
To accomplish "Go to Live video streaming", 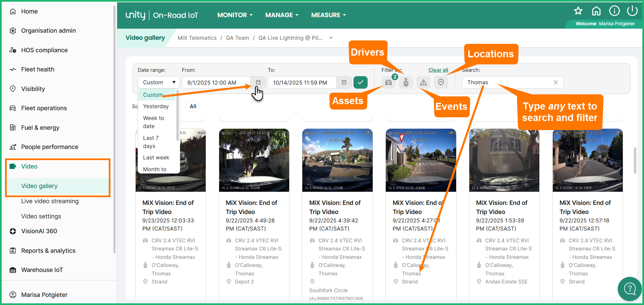I will [50, 201].
